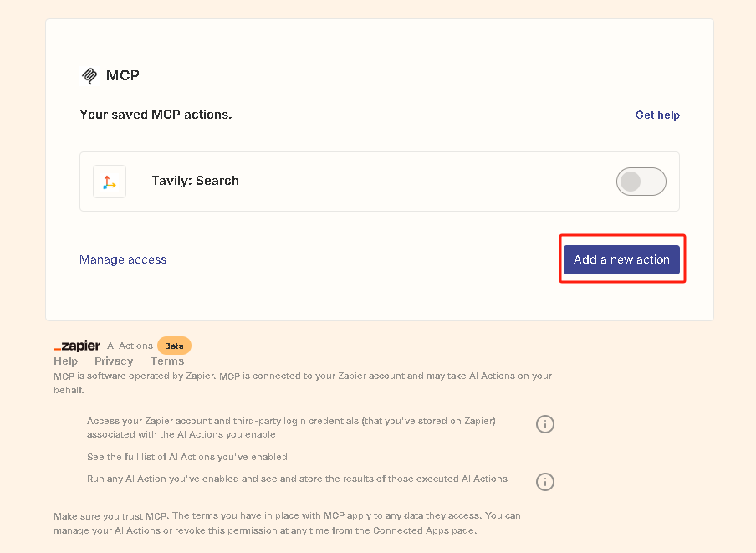
Task: Click Get help in the top right
Action: click(657, 115)
